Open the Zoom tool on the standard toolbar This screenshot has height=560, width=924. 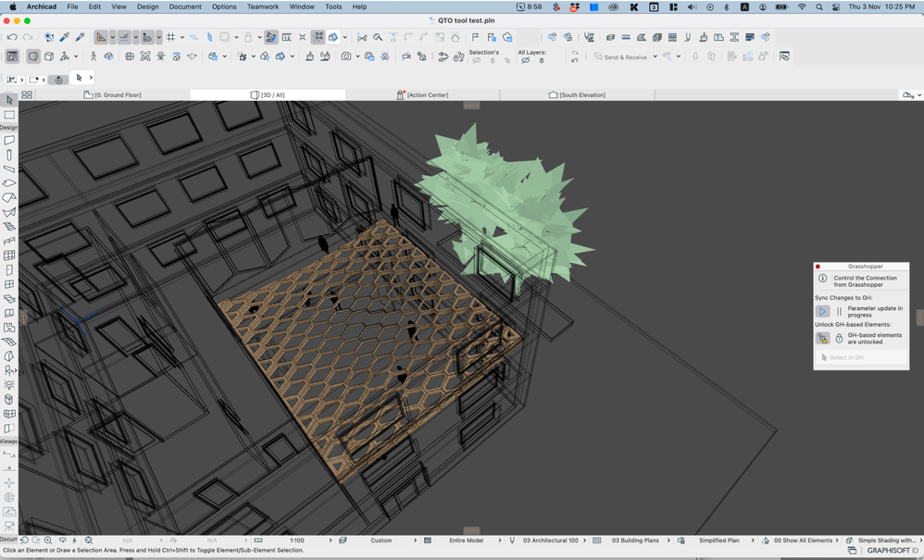[375, 37]
